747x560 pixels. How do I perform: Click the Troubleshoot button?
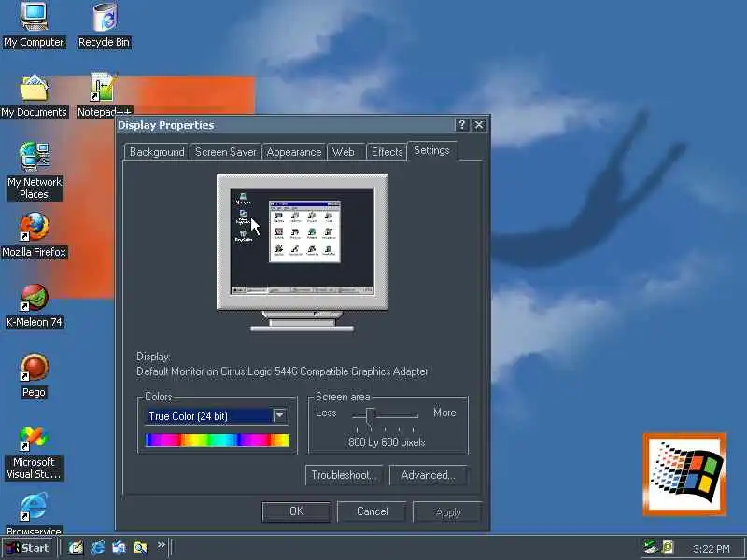tap(344, 475)
